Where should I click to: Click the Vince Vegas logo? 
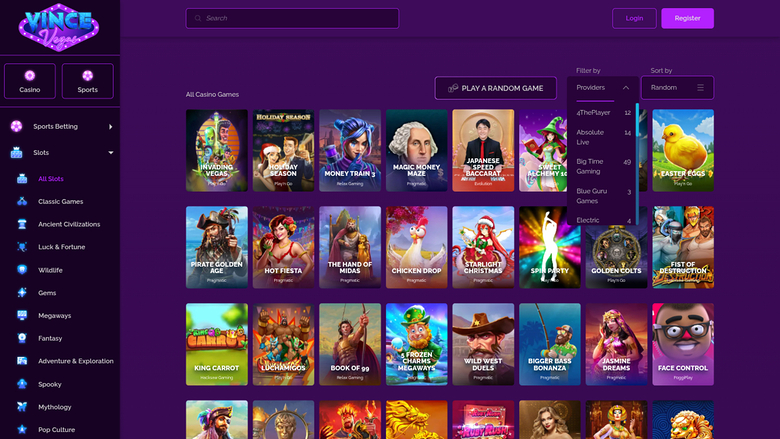click(x=59, y=27)
